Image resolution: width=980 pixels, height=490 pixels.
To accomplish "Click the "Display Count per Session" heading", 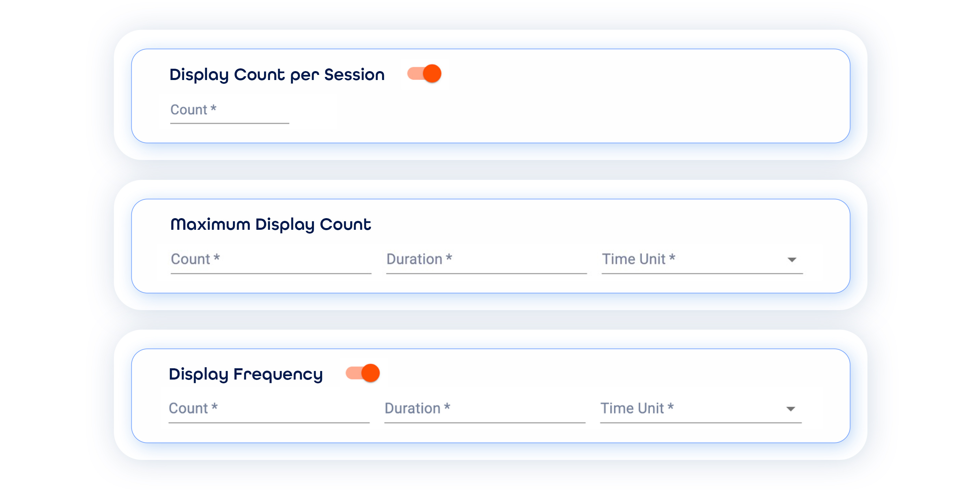I will point(277,75).
